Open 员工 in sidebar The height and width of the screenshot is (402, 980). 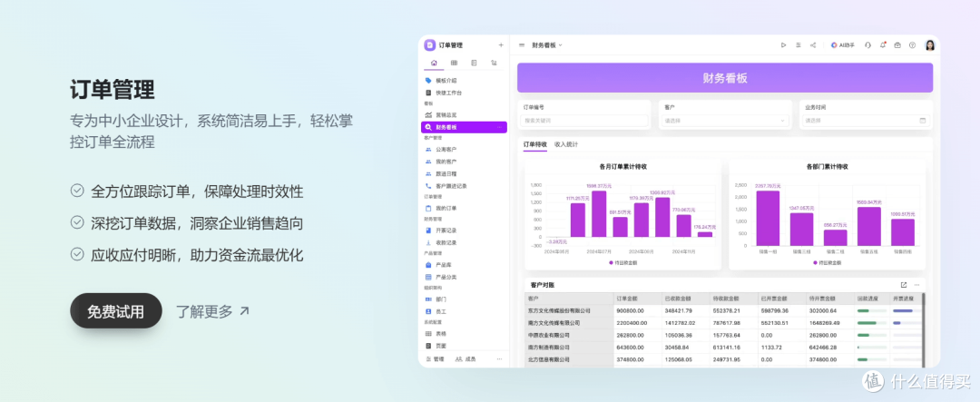[464, 311]
